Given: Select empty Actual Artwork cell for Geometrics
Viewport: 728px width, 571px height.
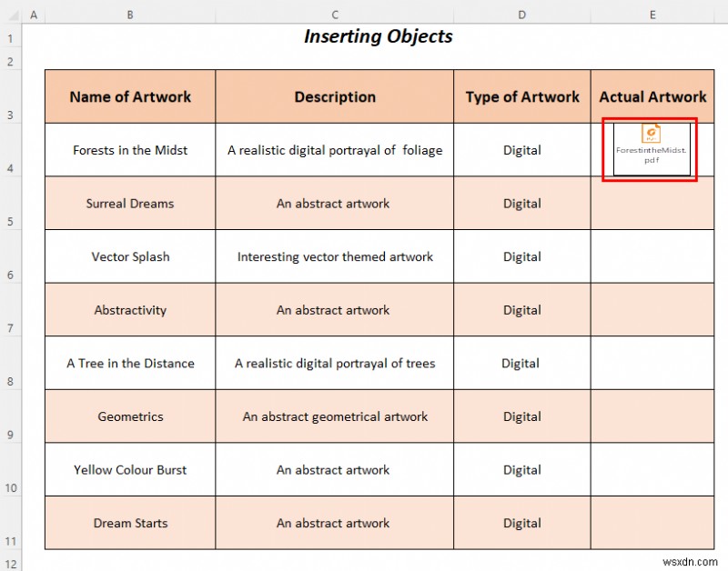Looking at the screenshot, I should (x=652, y=416).
